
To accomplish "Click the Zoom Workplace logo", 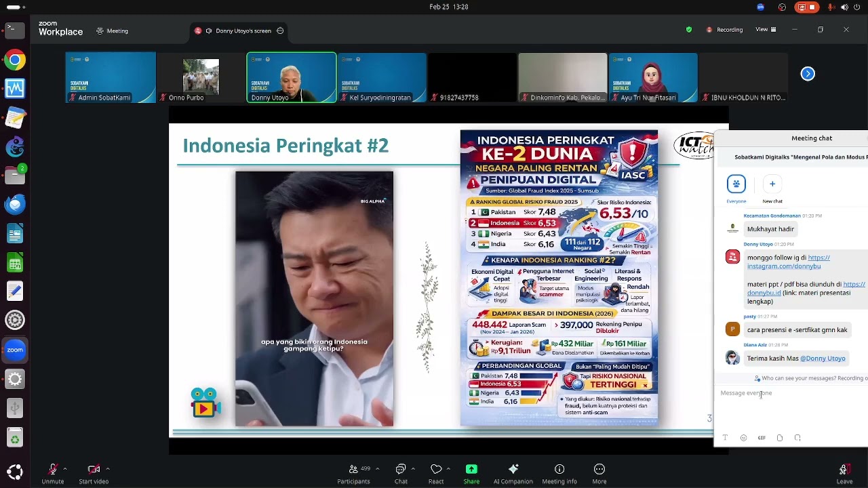I will click(60, 28).
